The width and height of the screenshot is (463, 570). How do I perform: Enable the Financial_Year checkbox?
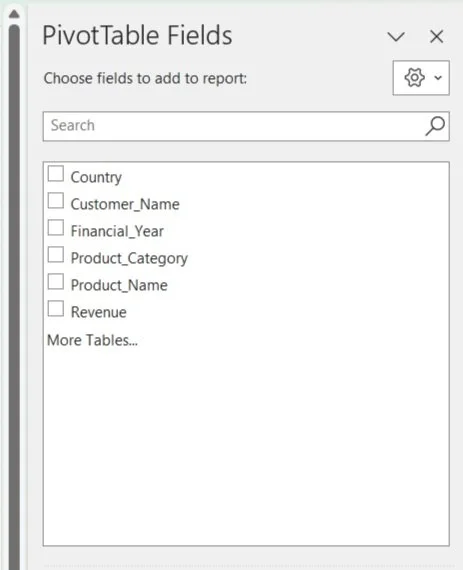[56, 228]
